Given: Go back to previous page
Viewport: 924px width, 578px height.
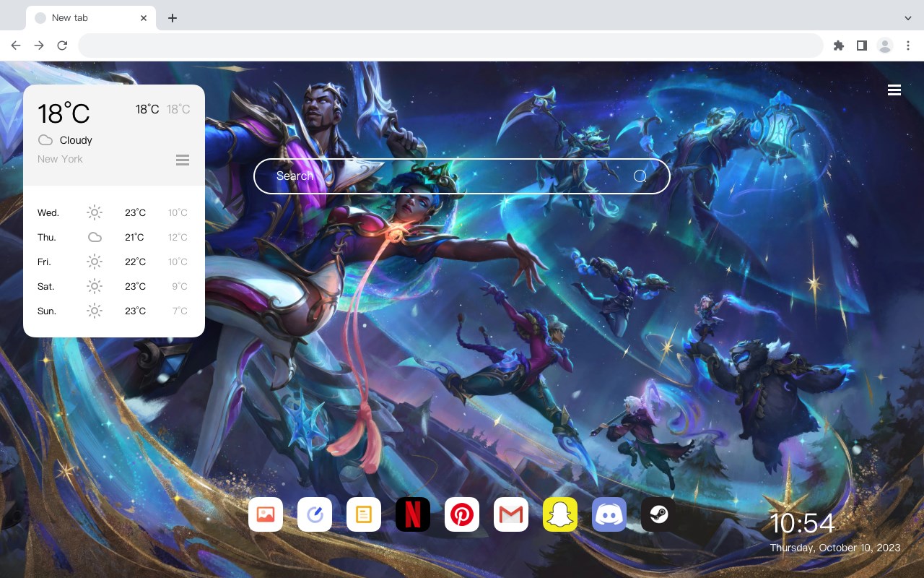Looking at the screenshot, I should tap(16, 46).
